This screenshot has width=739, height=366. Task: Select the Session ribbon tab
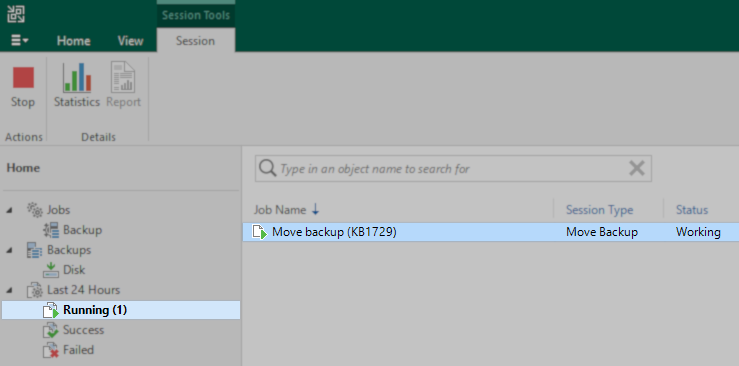[x=196, y=41]
